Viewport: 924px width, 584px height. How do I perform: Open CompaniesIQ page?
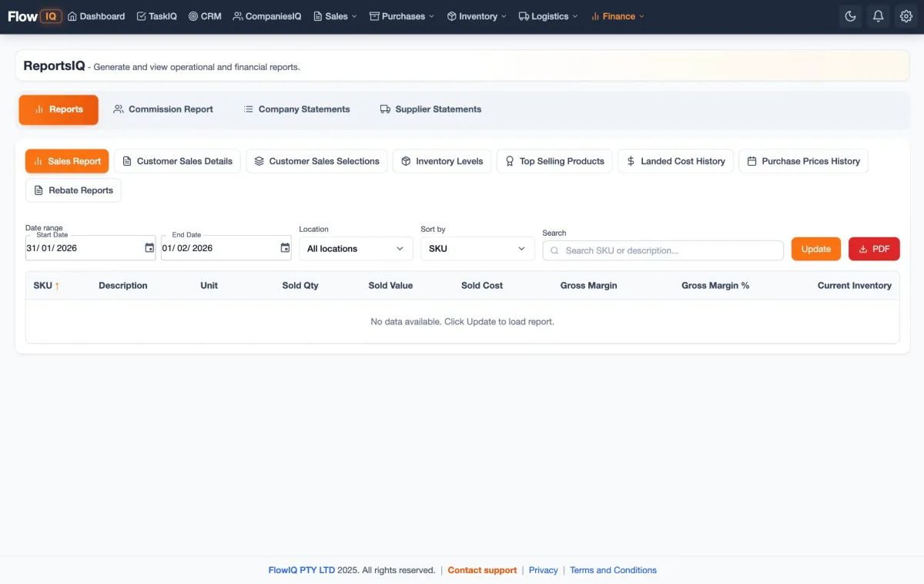click(x=267, y=16)
